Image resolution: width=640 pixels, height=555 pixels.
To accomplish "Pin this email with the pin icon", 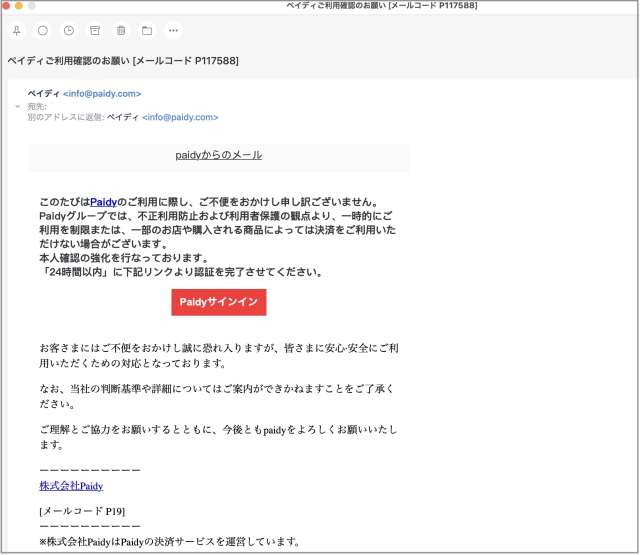I will (17, 31).
